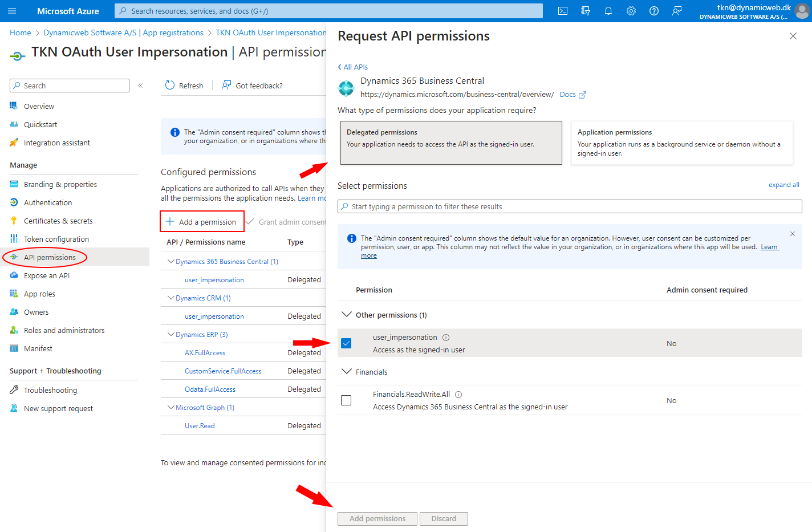Click Grant admin consent button
The height and width of the screenshot is (532, 812).
[287, 222]
